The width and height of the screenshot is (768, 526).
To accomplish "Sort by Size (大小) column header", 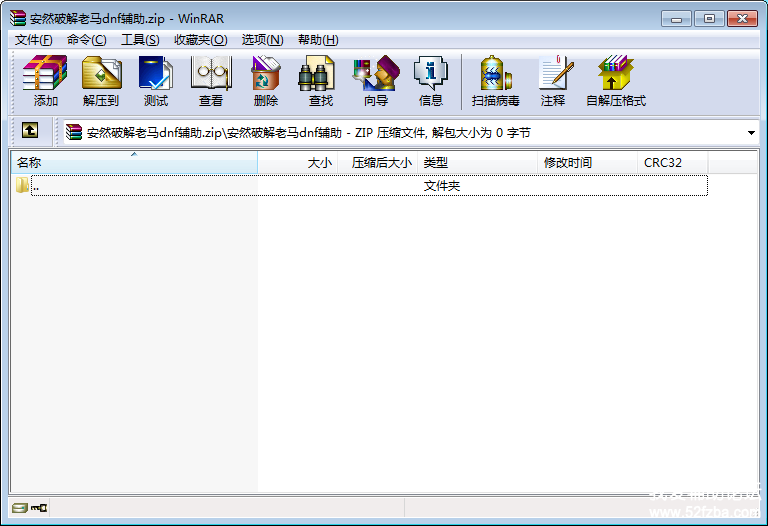I will coord(298,163).
